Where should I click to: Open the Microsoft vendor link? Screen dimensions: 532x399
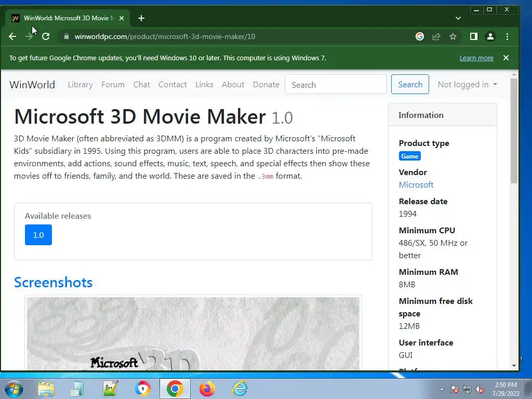[x=416, y=184]
